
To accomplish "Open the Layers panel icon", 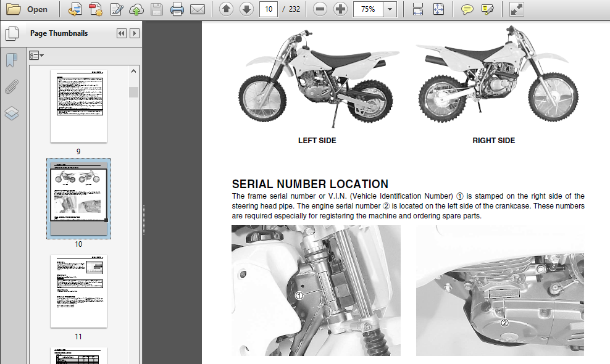I will pos(12,114).
